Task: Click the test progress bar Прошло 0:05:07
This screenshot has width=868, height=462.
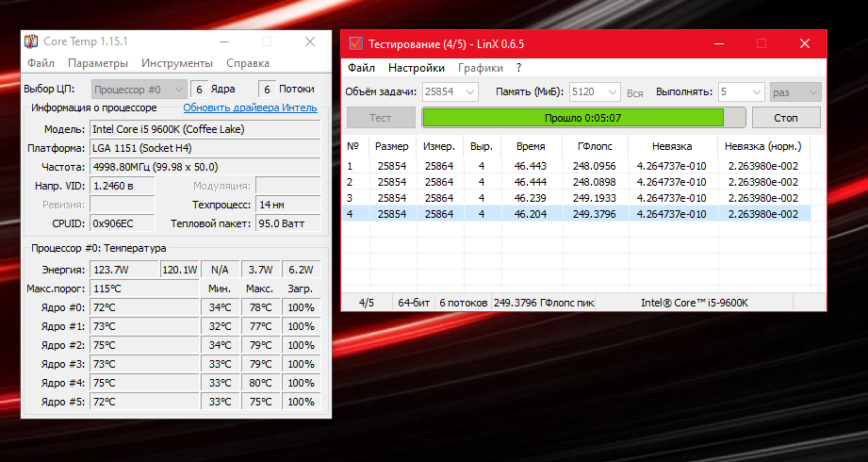Action: pyautogui.click(x=583, y=118)
